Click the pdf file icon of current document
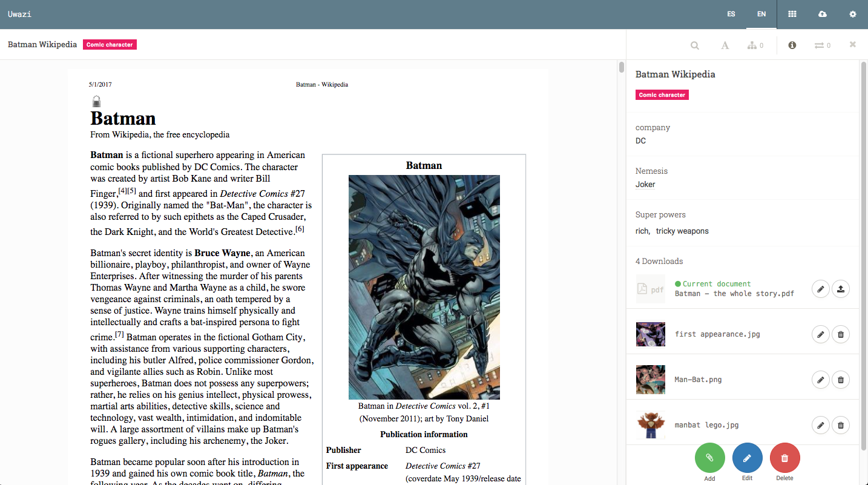This screenshot has height=485, width=868. coord(651,289)
